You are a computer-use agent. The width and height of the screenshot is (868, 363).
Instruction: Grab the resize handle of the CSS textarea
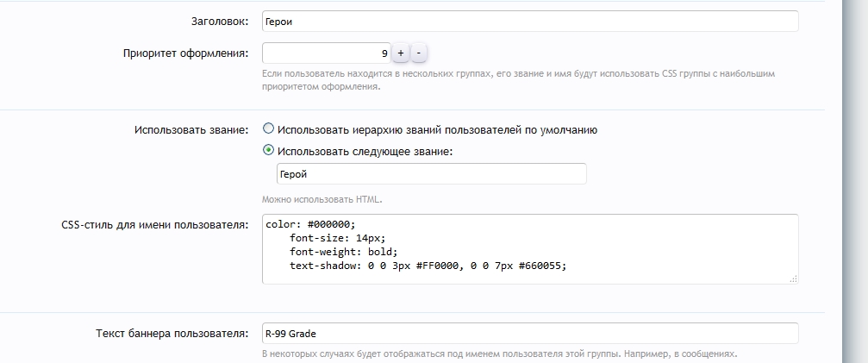pos(793,279)
